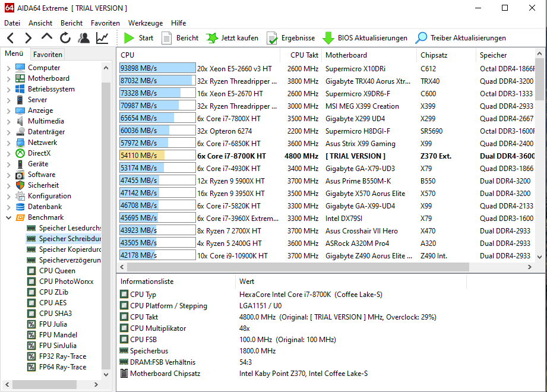547x392 pixels.
Task: Click the Sicherheit shield icon
Action: pos(20,185)
